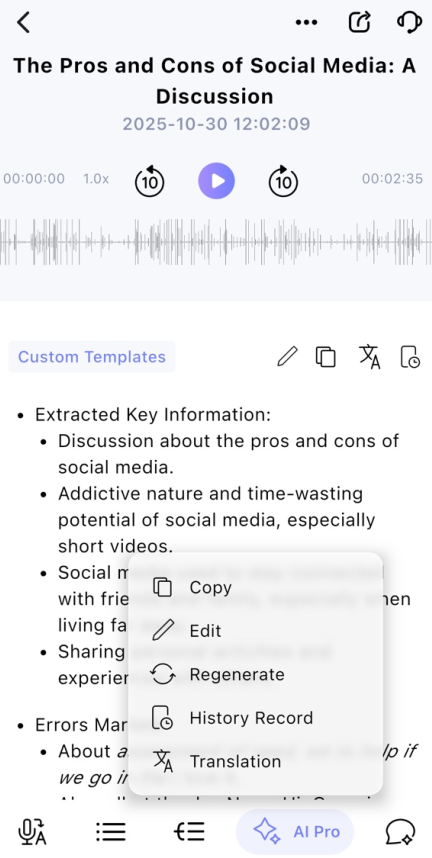Open the speech-to-text transcription tab
Image resolution: width=432 pixels, height=858 pixels.
pos(32,832)
